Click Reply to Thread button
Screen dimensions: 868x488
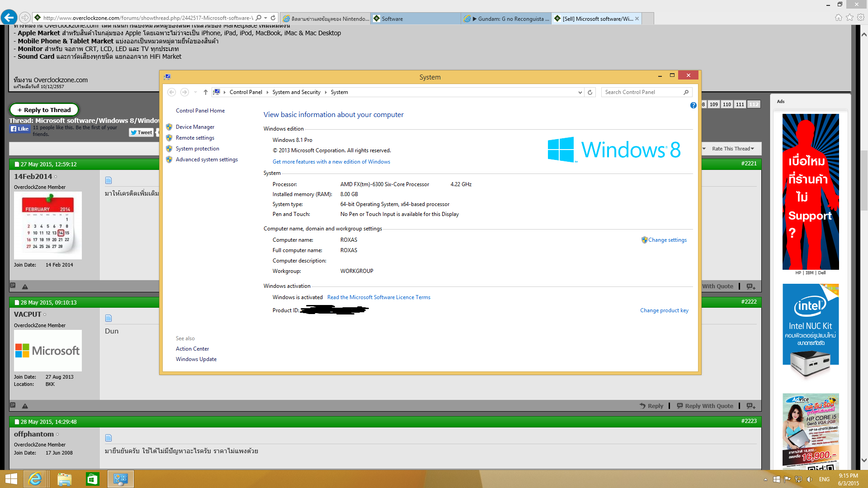pos(44,110)
